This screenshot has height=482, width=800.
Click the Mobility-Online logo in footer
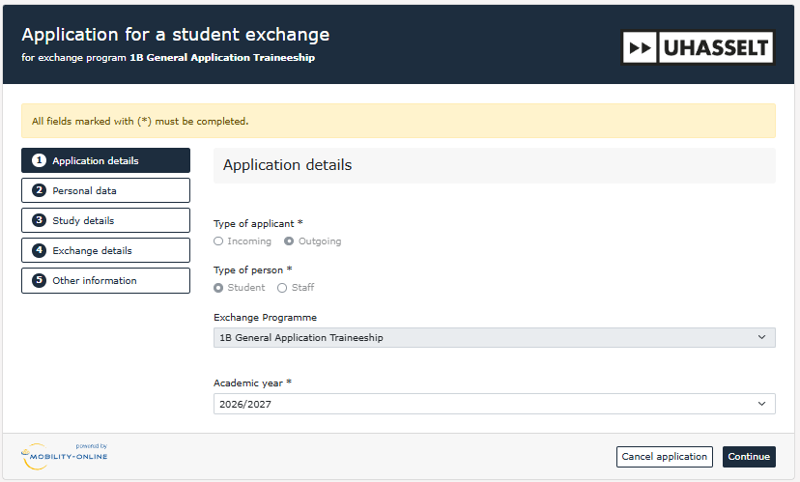(x=65, y=455)
